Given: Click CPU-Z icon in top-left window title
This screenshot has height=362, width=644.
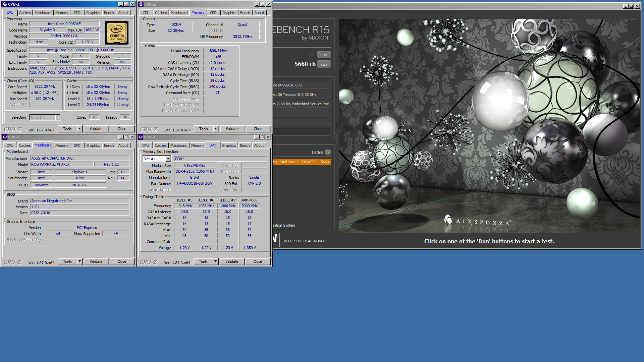Looking at the screenshot, I should click(x=4, y=4).
